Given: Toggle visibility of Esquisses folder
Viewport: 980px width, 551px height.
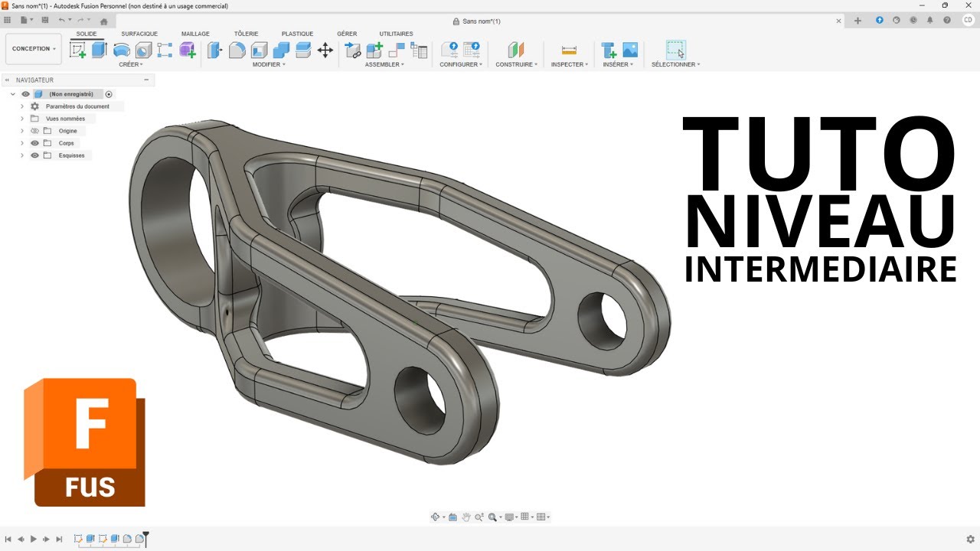Looking at the screenshot, I should click(x=34, y=155).
